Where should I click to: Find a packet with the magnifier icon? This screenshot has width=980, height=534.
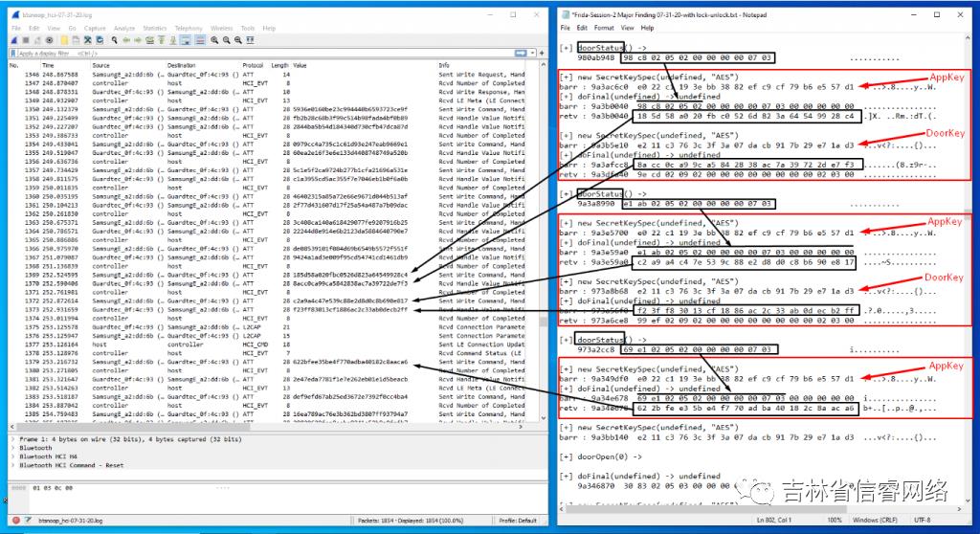(x=115, y=40)
